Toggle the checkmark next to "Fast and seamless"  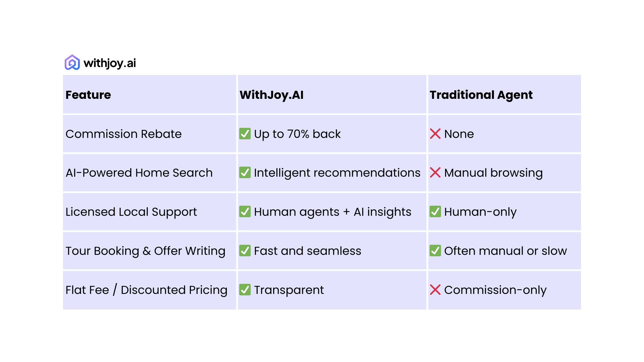point(245,251)
